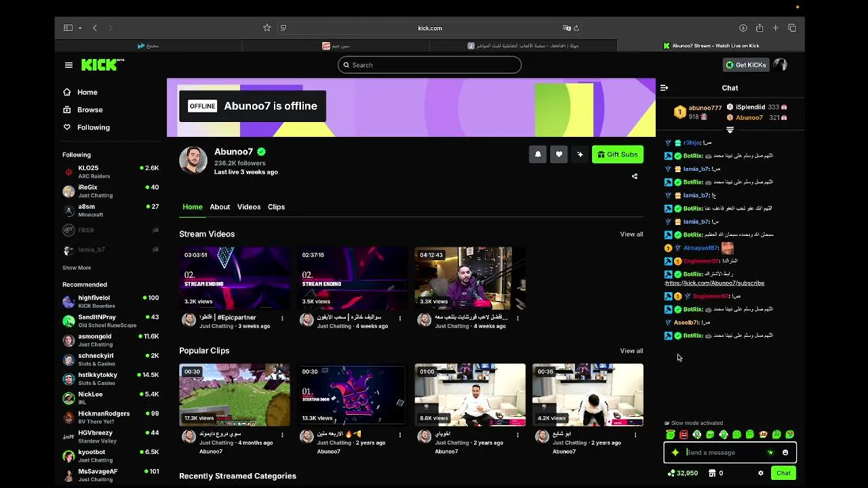Click the Search field
This screenshot has height=488, width=868.
429,65
